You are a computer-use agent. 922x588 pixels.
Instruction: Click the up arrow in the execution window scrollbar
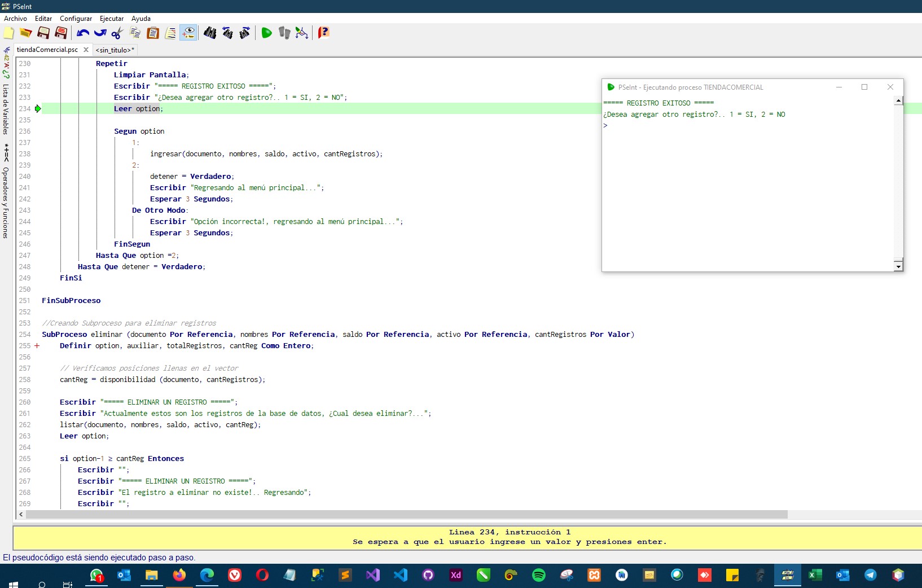pos(898,100)
